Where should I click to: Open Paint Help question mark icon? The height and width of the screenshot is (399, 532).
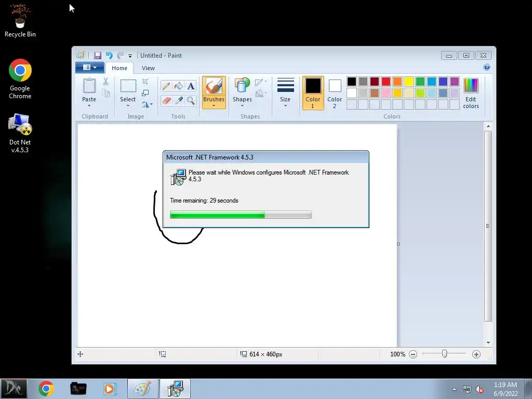click(x=486, y=67)
